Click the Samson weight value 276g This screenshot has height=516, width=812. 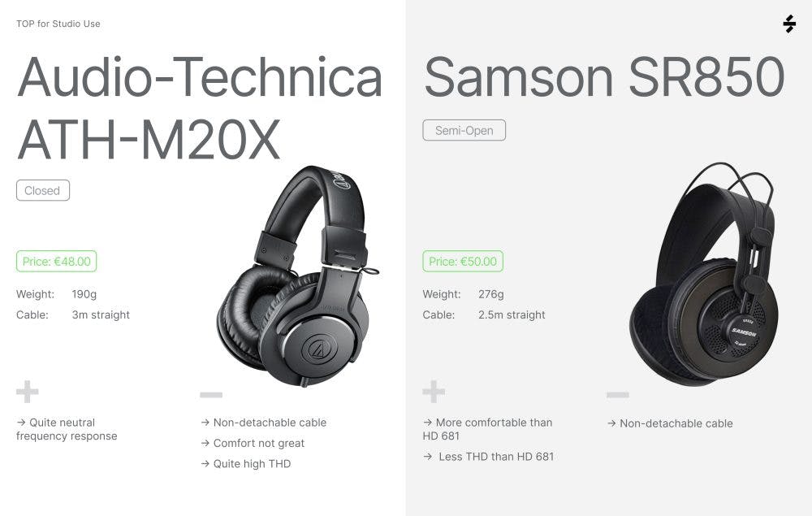point(490,294)
